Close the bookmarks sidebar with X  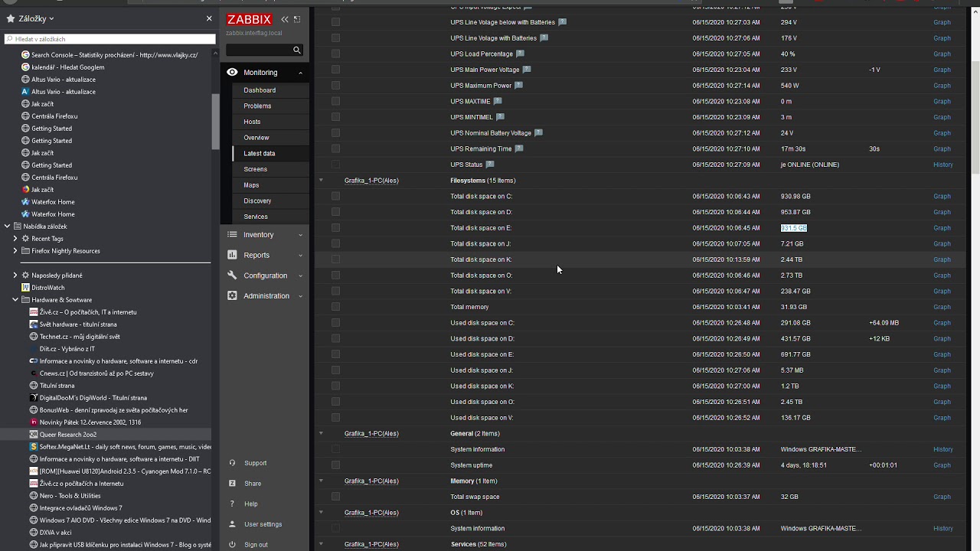(209, 18)
